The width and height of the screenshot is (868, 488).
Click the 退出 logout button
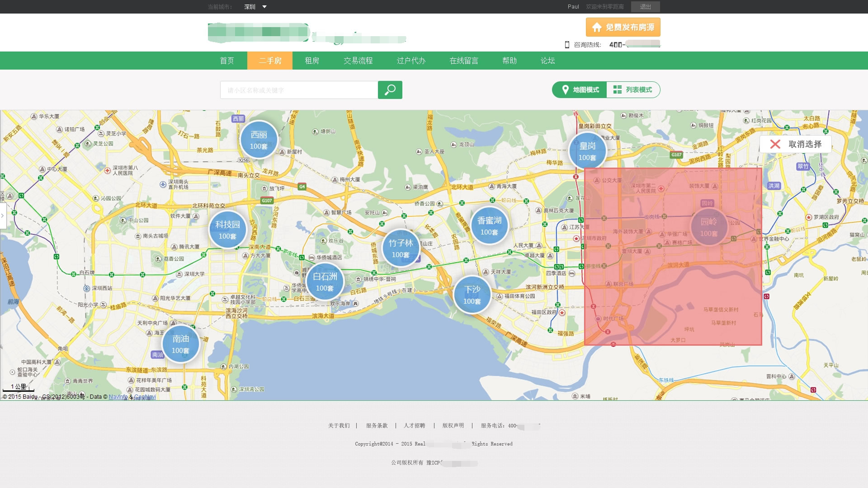coord(645,7)
